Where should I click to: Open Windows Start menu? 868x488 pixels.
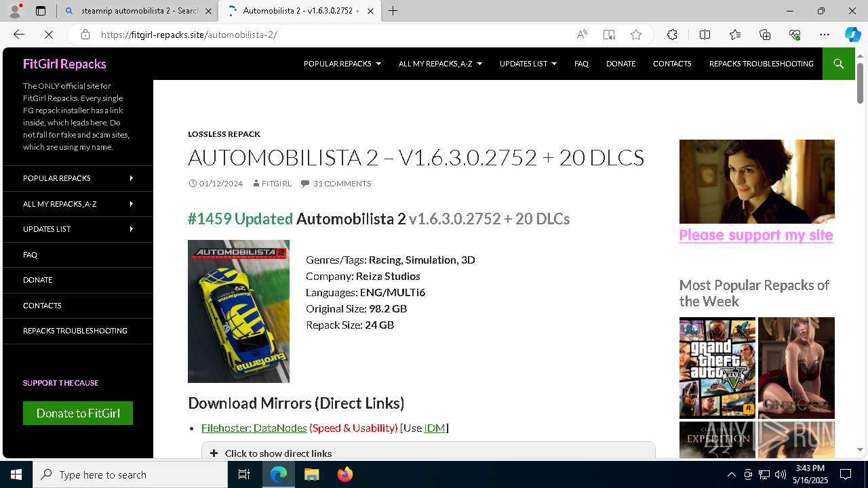click(x=16, y=474)
